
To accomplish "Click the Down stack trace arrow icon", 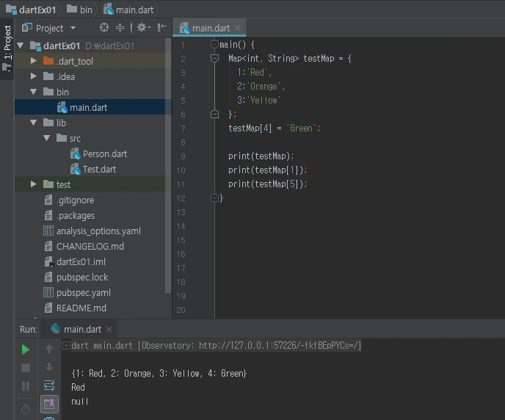I will click(x=49, y=367).
